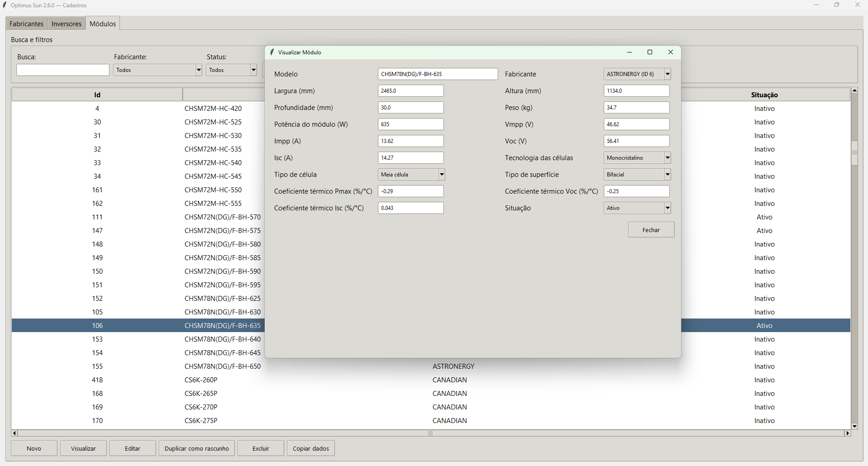Open Tipo de superfície dropdown
The width and height of the screenshot is (868, 466).
[668, 175]
